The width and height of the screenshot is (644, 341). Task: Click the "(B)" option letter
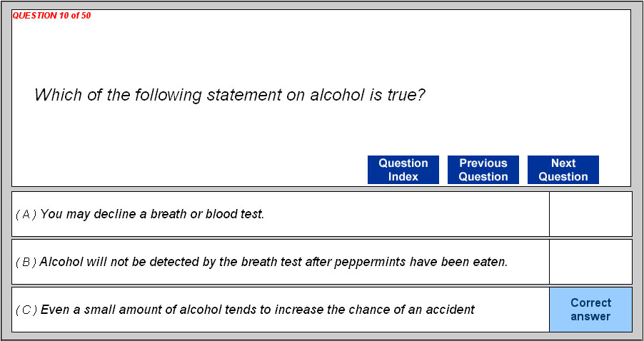coord(26,262)
